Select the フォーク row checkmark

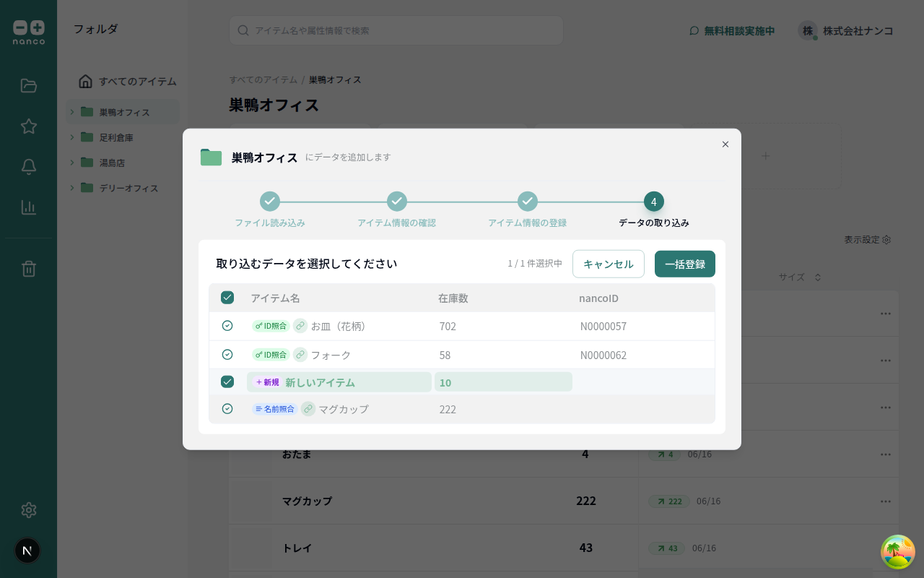point(227,354)
